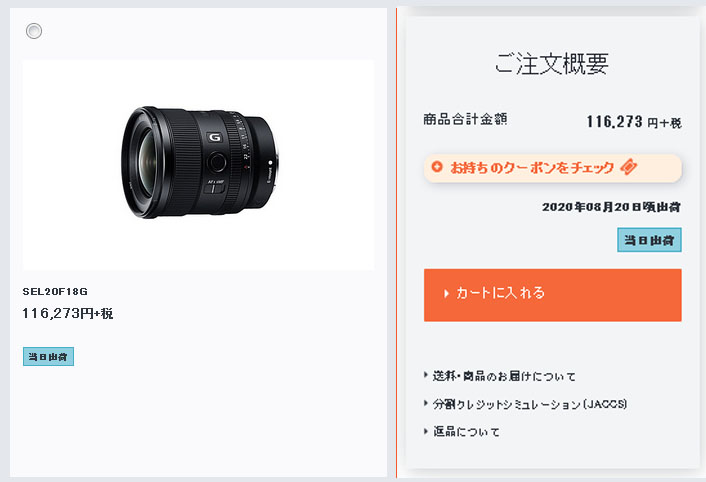This screenshot has height=482, width=706.
Task: Click triangle arrow beside 送料・商品のお届けについて
Action: (425, 374)
